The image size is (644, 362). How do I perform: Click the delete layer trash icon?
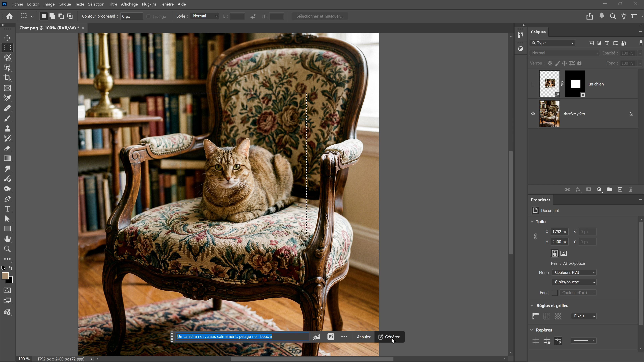tap(631, 190)
